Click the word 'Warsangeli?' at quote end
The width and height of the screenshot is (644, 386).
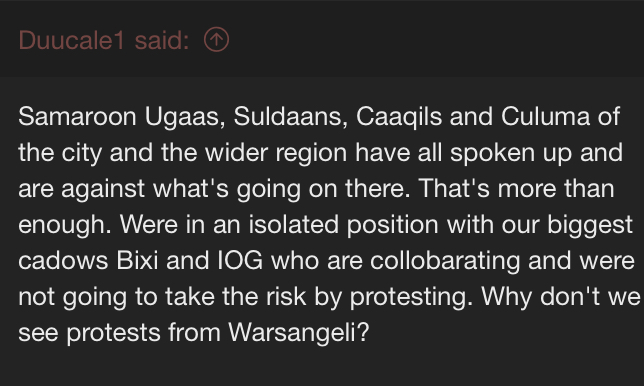pyautogui.click(x=299, y=332)
